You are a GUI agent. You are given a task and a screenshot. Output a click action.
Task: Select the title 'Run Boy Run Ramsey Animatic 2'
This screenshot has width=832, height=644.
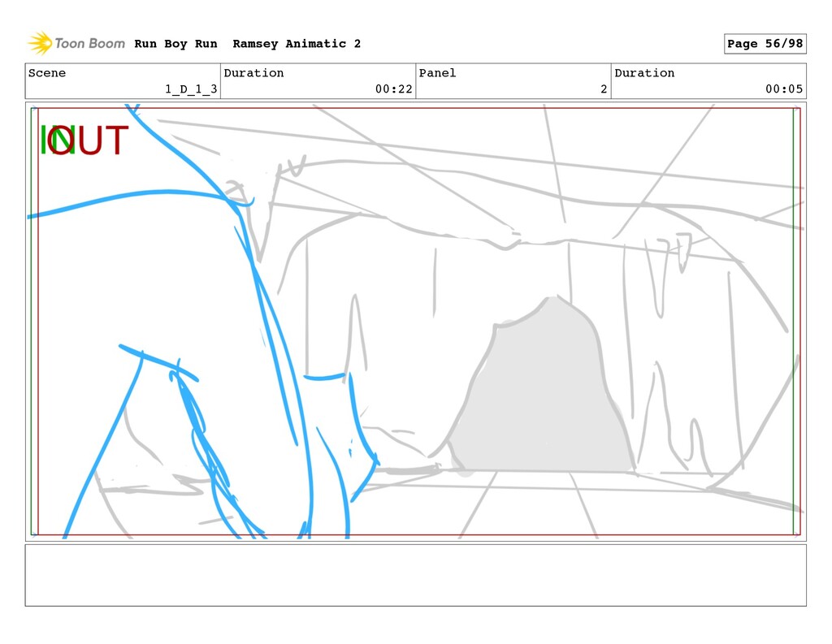coord(247,44)
